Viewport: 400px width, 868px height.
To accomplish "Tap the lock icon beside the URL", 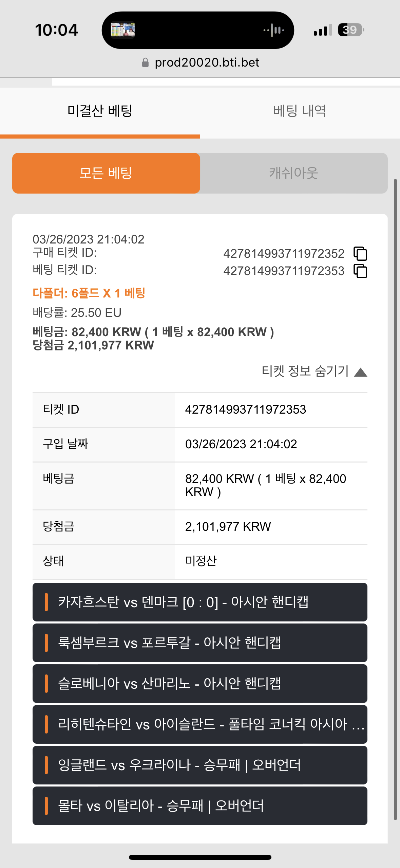I will coord(145,62).
